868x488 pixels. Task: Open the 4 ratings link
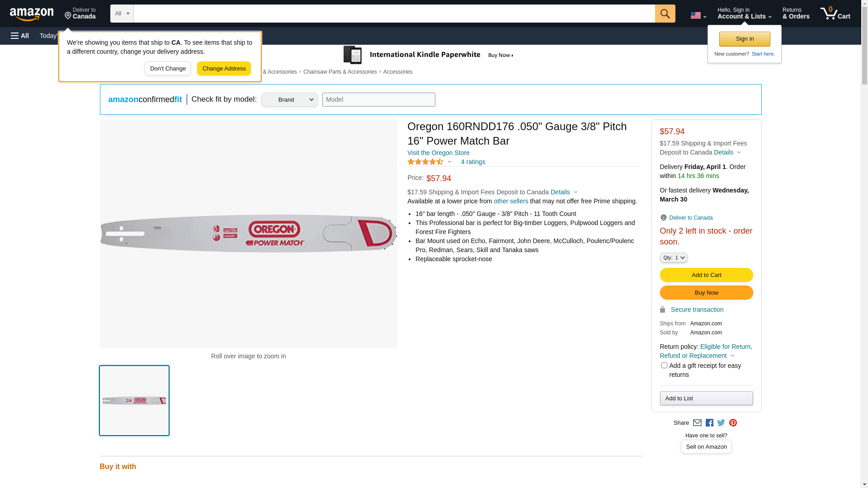(473, 162)
